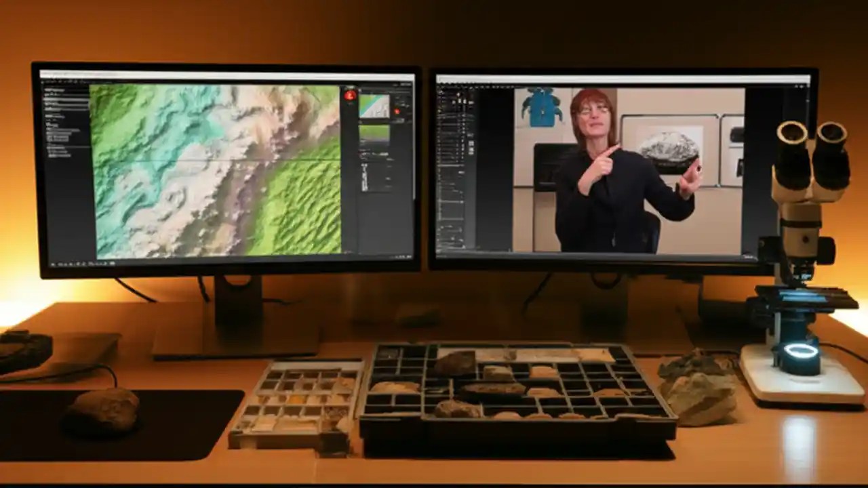Screen dimensions: 868x488
Task: Click the red recording indicator icon
Action: click(x=350, y=96)
